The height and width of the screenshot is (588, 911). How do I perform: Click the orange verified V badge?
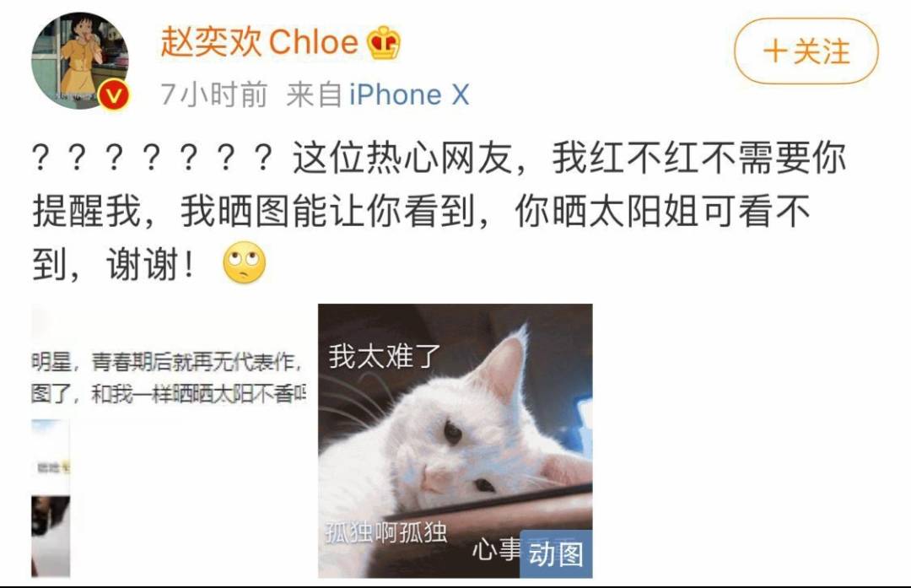tap(113, 94)
